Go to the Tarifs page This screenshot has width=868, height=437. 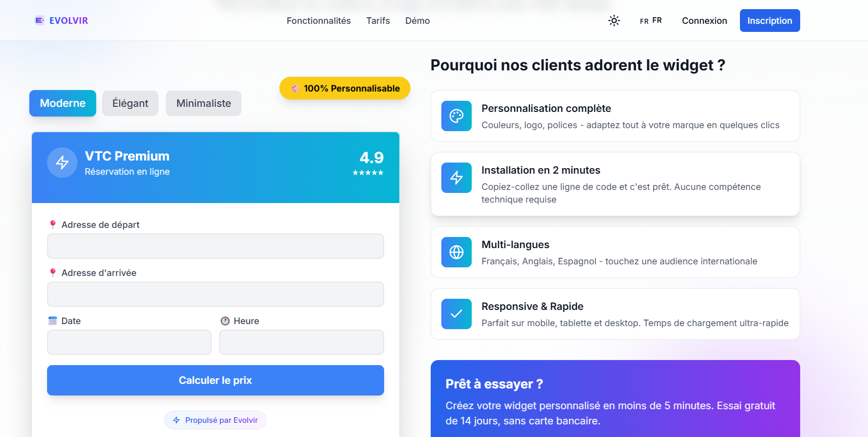click(378, 21)
